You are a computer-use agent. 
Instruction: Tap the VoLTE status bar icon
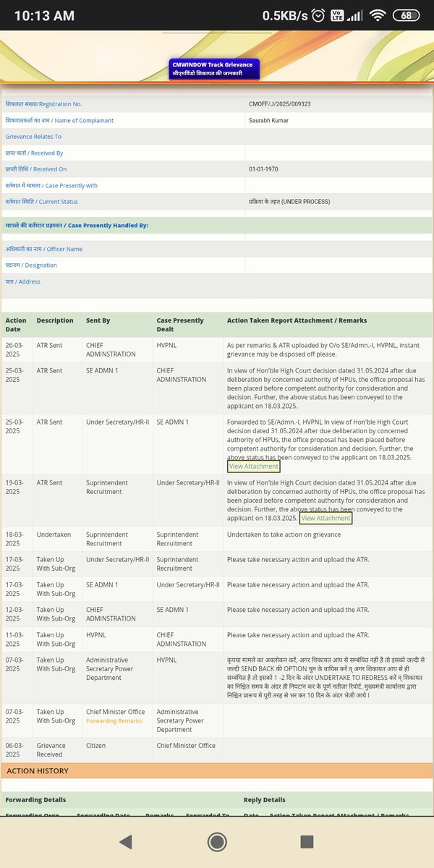(336, 15)
